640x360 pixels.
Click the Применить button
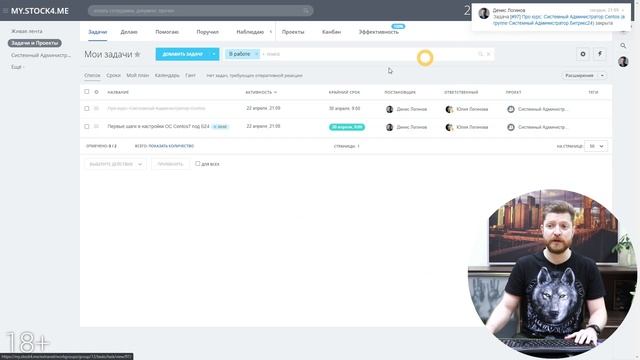[170, 164]
